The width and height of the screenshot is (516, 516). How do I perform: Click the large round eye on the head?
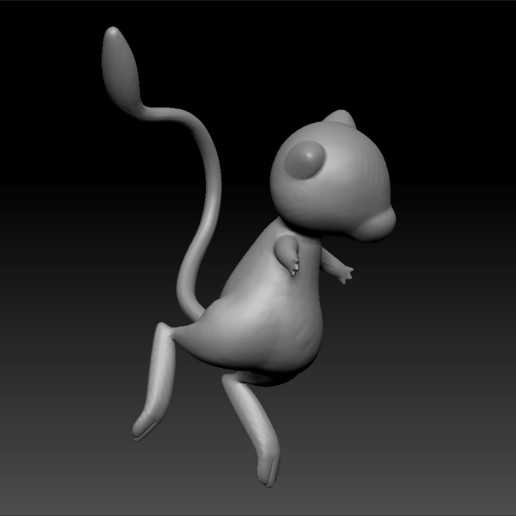pos(304,159)
